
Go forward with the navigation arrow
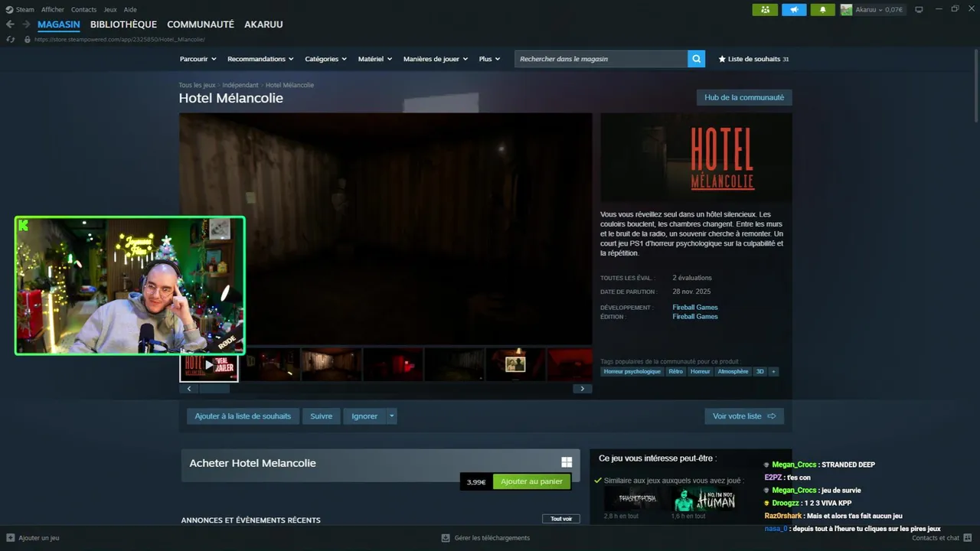coord(25,24)
